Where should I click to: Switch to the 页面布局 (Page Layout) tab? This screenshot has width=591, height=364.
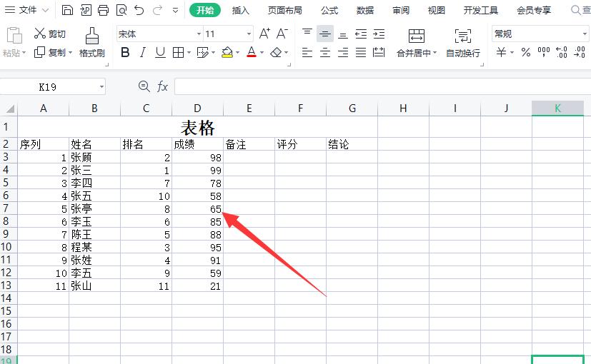285,11
